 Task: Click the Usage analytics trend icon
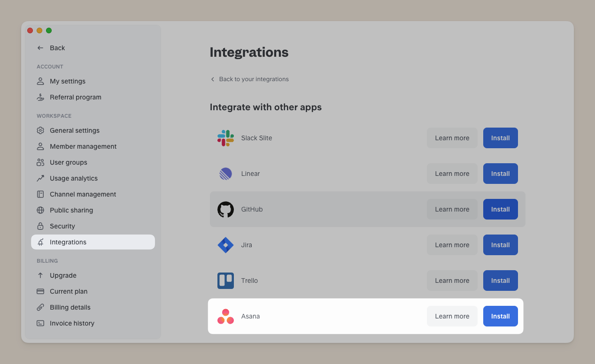40,178
